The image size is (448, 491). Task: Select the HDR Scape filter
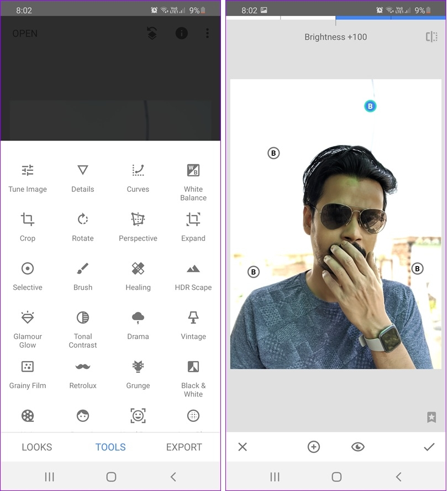pos(193,276)
